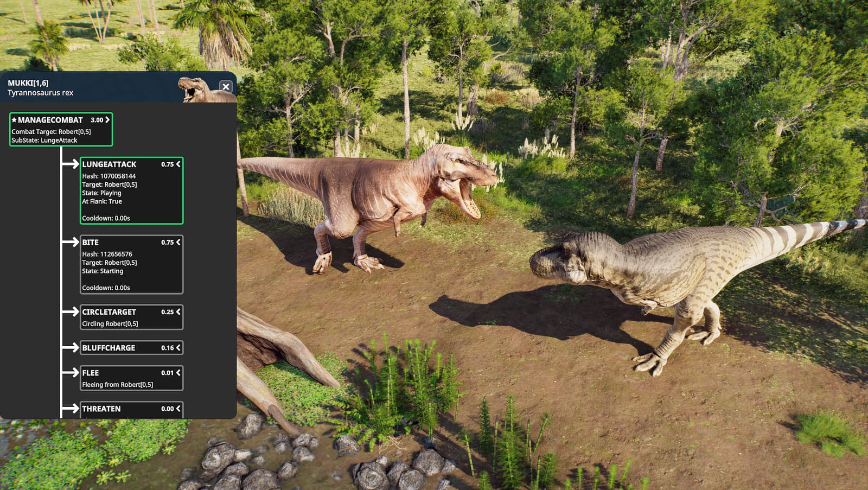Click the BITE 'Cooldown: 0.00s' value

tap(106, 288)
